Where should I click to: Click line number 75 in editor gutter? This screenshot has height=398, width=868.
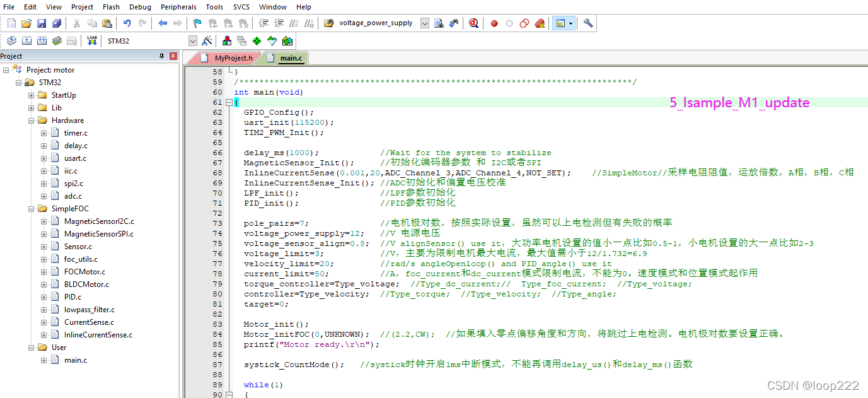click(217, 243)
